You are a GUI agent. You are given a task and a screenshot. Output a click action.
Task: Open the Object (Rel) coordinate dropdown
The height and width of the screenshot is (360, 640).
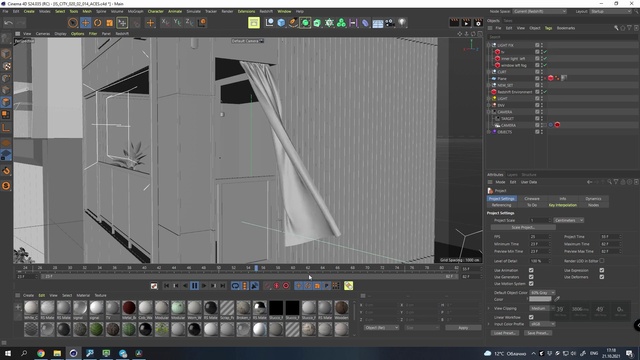[x=381, y=328]
